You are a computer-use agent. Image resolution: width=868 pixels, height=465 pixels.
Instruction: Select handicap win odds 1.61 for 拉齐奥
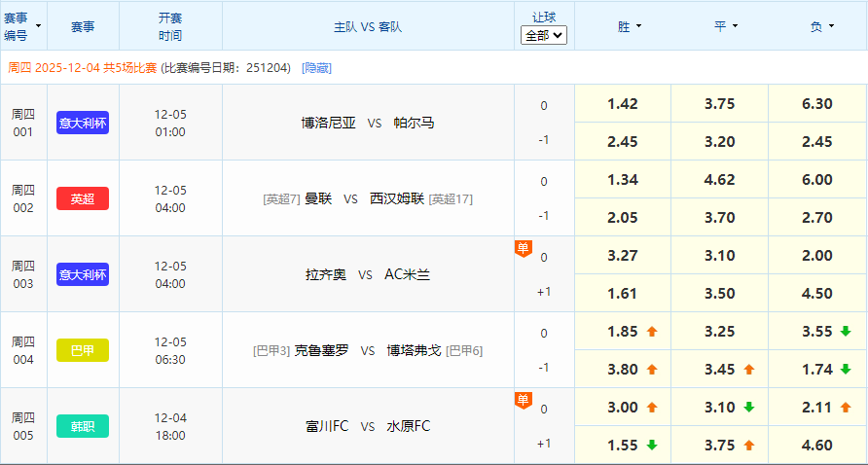(623, 294)
